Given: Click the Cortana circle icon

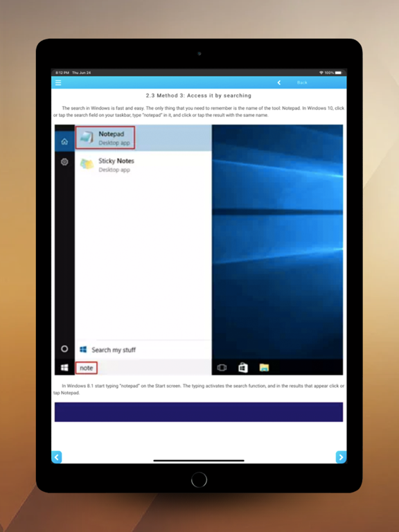Looking at the screenshot, I should [x=64, y=349].
